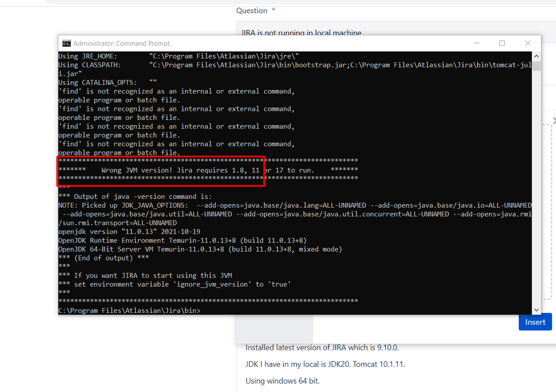This screenshot has height=392, width=556.
Task: Click the Command Prompt scrollbar thumb
Action: (537, 66)
